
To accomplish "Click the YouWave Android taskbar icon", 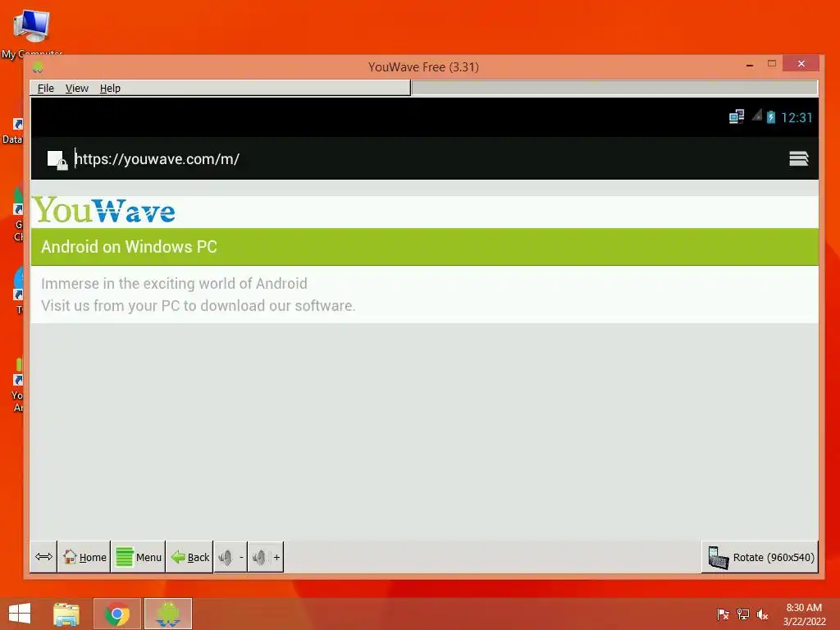I will tap(167, 614).
